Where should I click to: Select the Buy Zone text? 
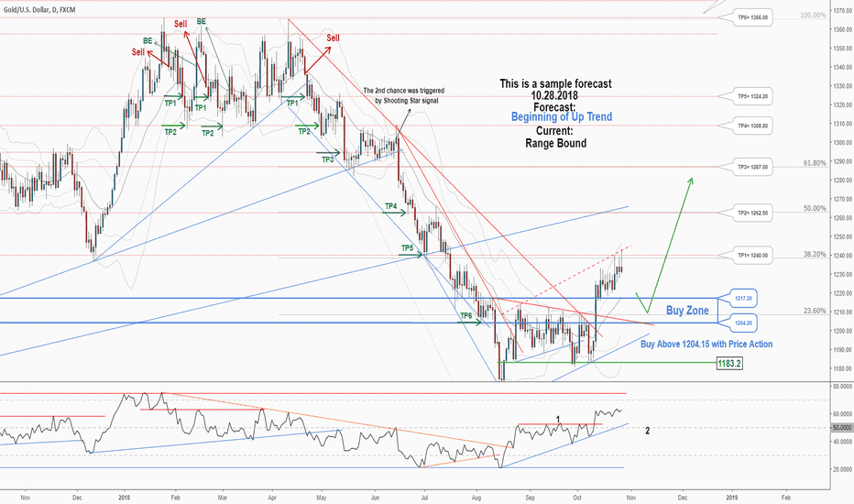(x=687, y=311)
